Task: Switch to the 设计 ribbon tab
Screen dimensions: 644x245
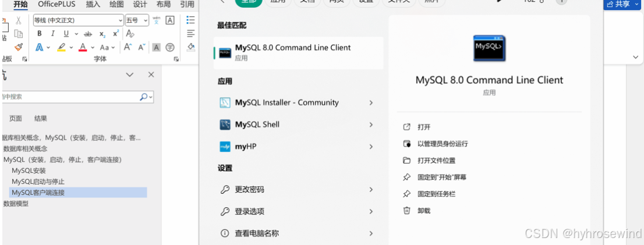Action: coord(140,5)
